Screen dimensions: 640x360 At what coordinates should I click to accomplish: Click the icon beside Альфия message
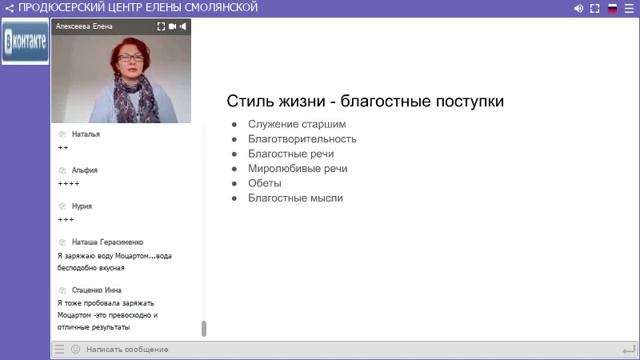coord(62,170)
